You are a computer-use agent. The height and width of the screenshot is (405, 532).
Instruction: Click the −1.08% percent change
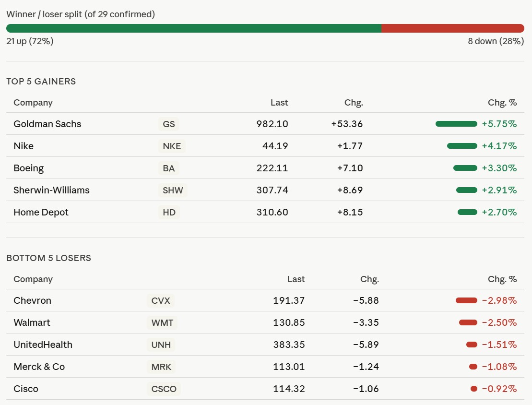click(499, 367)
